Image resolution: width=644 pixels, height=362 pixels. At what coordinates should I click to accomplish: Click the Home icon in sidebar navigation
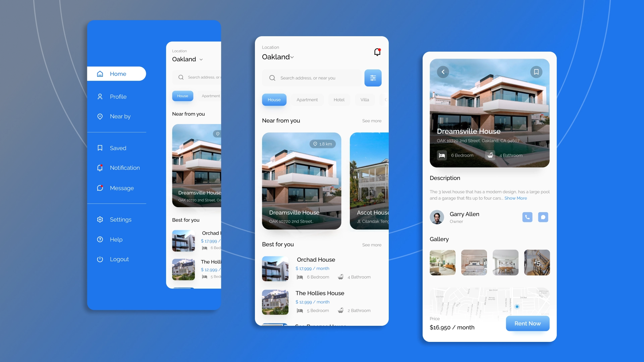coord(100,74)
